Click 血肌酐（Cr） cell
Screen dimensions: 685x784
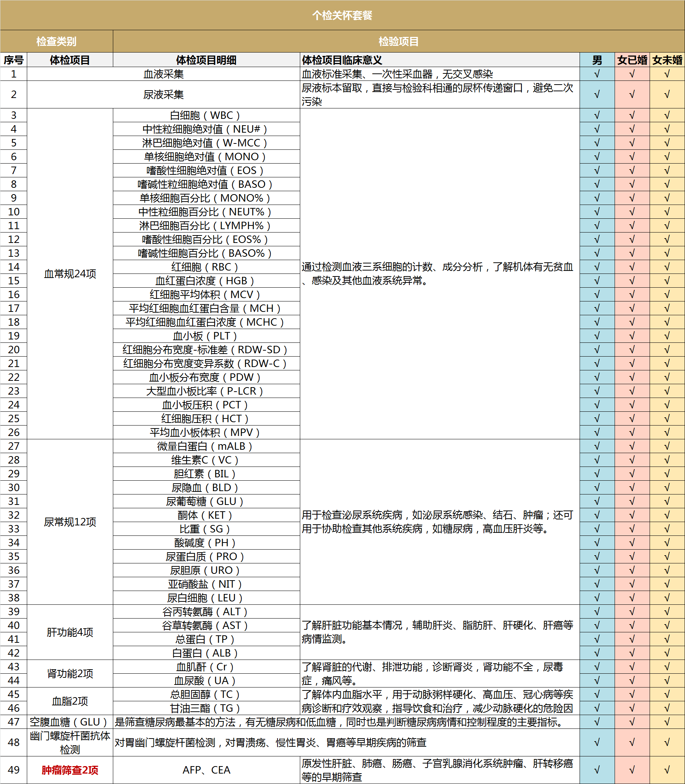pyautogui.click(x=206, y=667)
